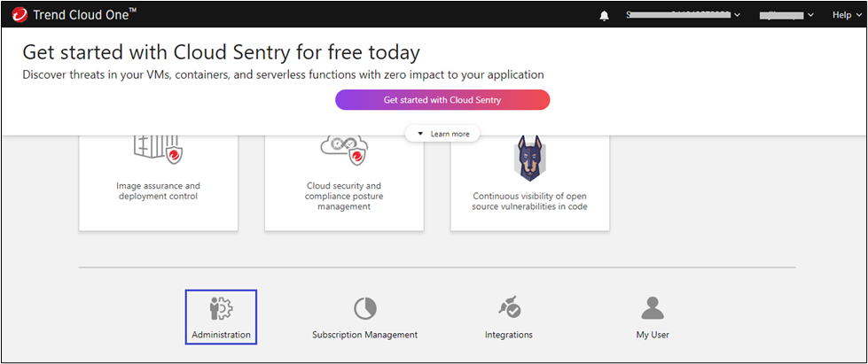This screenshot has height=364, width=868.
Task: Open Continuous visibility of open source vulnerabilities card
Action: click(x=529, y=201)
